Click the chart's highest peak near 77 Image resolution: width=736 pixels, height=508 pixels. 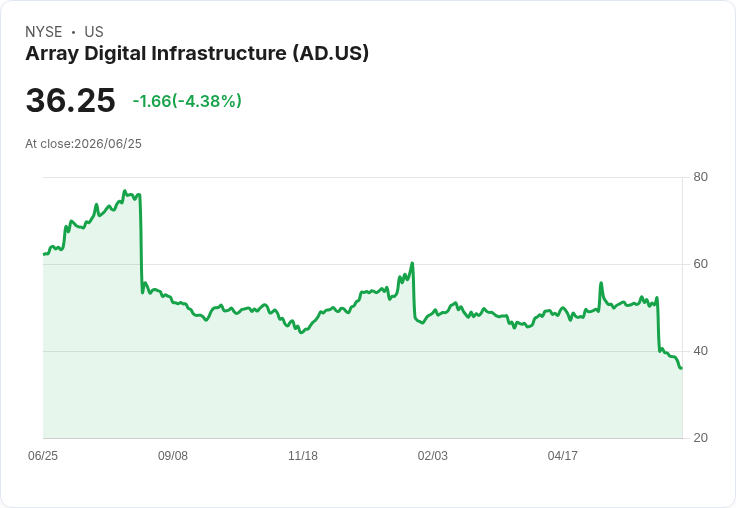[124, 191]
